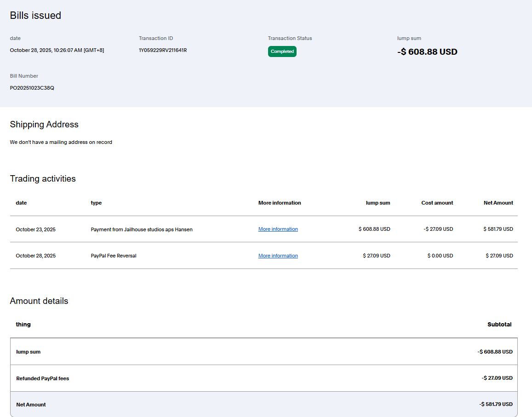Open More information link for PayPal Fee Reversal
532x417 pixels.
point(278,256)
